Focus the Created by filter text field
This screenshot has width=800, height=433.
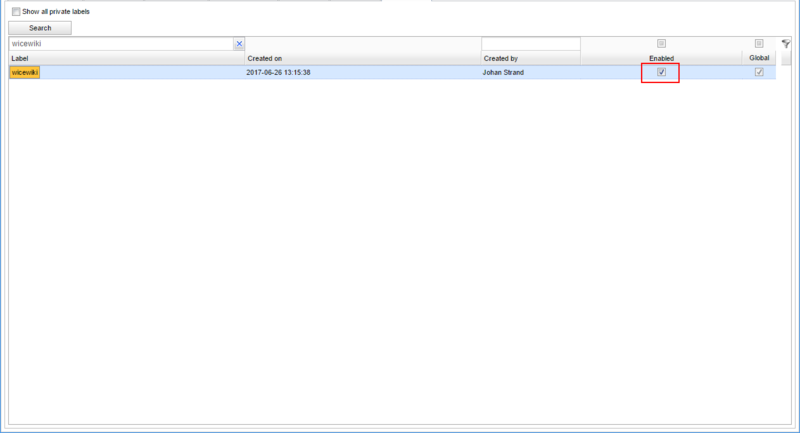(x=530, y=44)
